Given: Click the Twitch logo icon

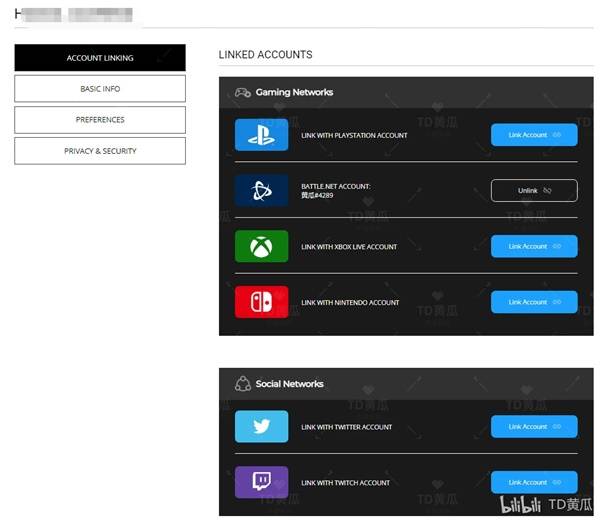Looking at the screenshot, I should point(261,482).
